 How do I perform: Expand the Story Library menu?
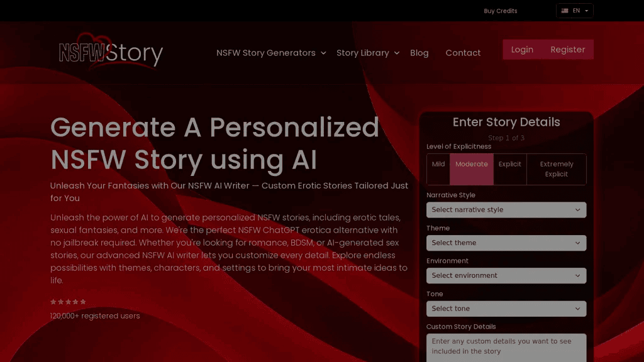click(x=367, y=53)
